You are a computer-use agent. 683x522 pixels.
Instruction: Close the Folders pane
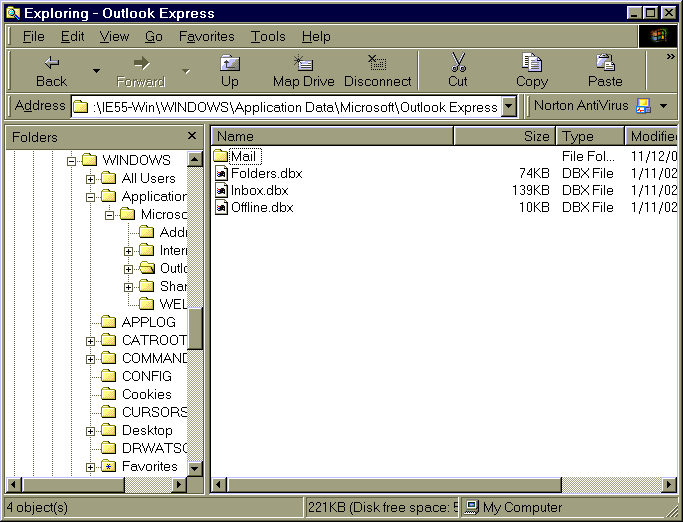192,136
